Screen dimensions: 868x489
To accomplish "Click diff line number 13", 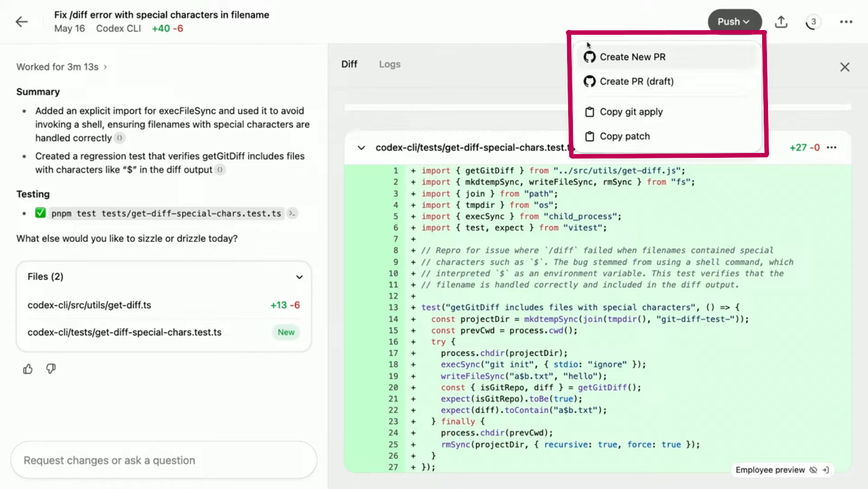I will coord(393,308).
